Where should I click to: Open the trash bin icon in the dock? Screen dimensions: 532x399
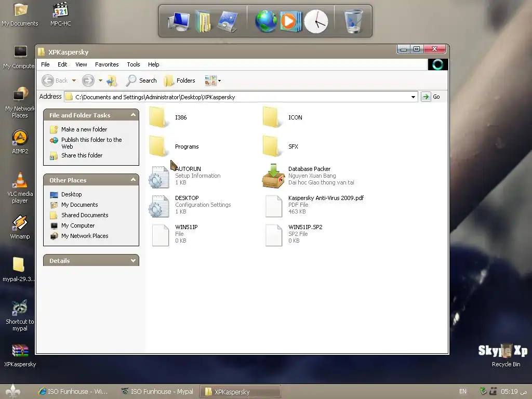pos(353,21)
